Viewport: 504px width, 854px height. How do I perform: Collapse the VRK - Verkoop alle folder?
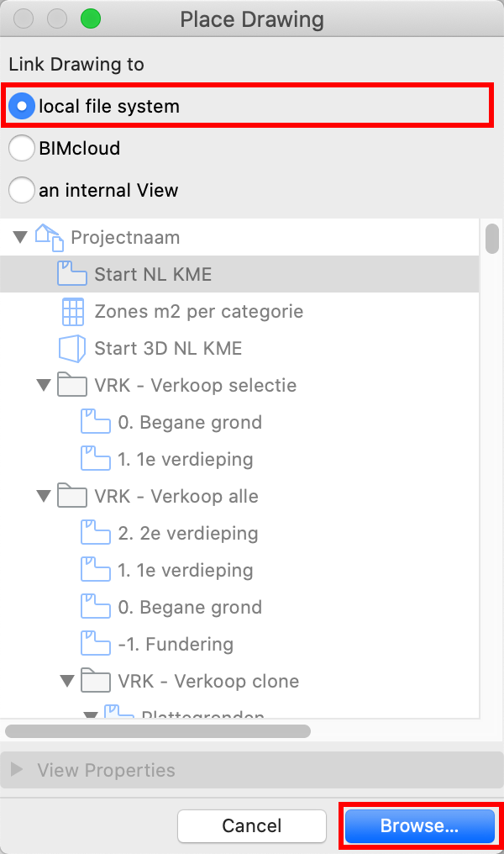pos(44,496)
